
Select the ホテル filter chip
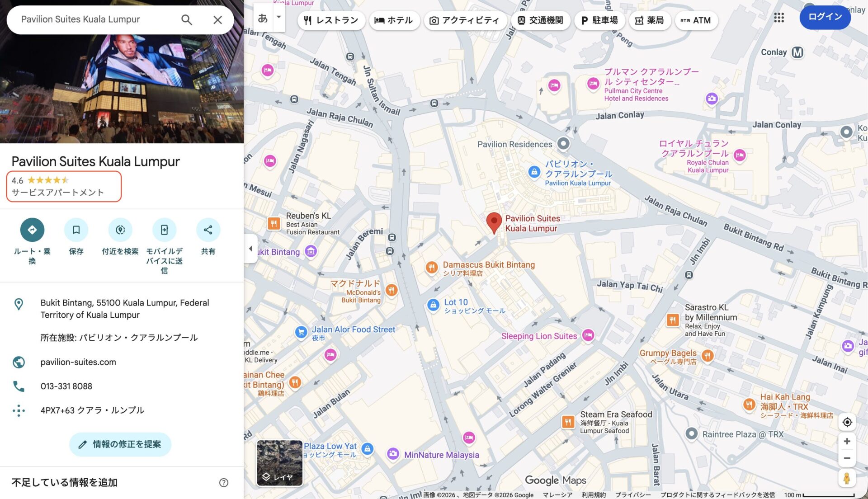tap(394, 20)
